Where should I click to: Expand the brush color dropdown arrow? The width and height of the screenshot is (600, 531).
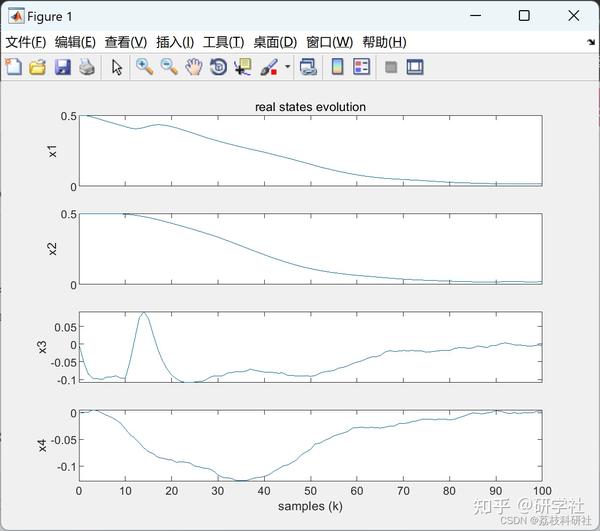point(287,67)
